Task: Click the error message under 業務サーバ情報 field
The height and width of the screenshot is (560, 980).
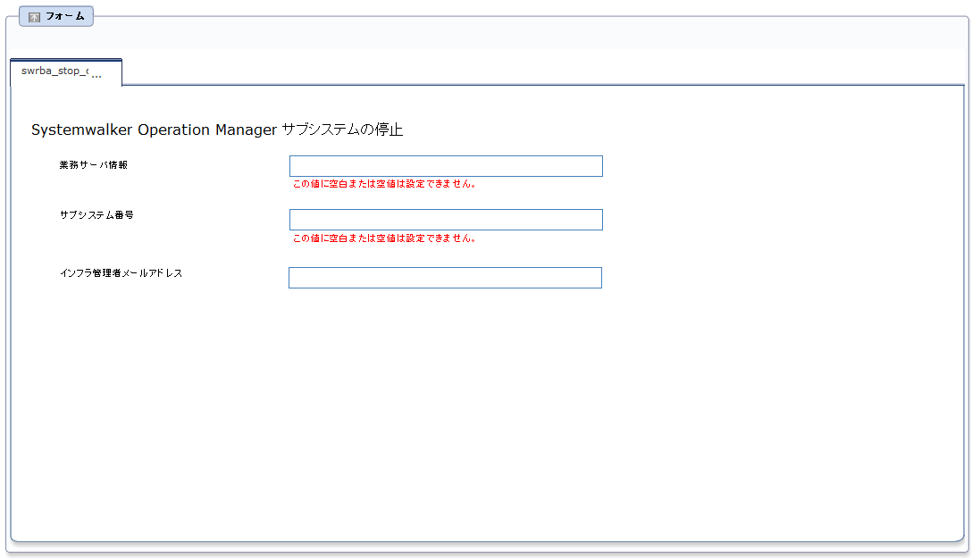Action: (384, 184)
